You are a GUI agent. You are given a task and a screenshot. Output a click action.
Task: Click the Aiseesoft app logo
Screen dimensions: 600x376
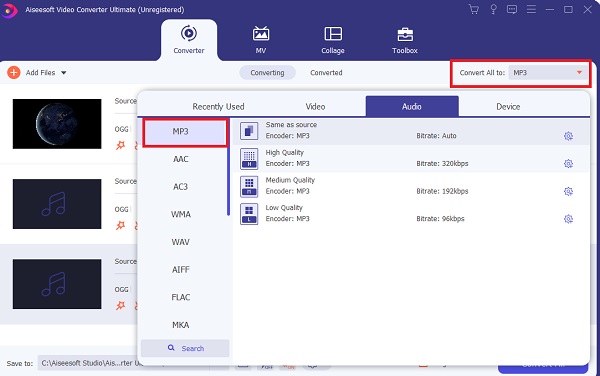[x=9, y=10]
